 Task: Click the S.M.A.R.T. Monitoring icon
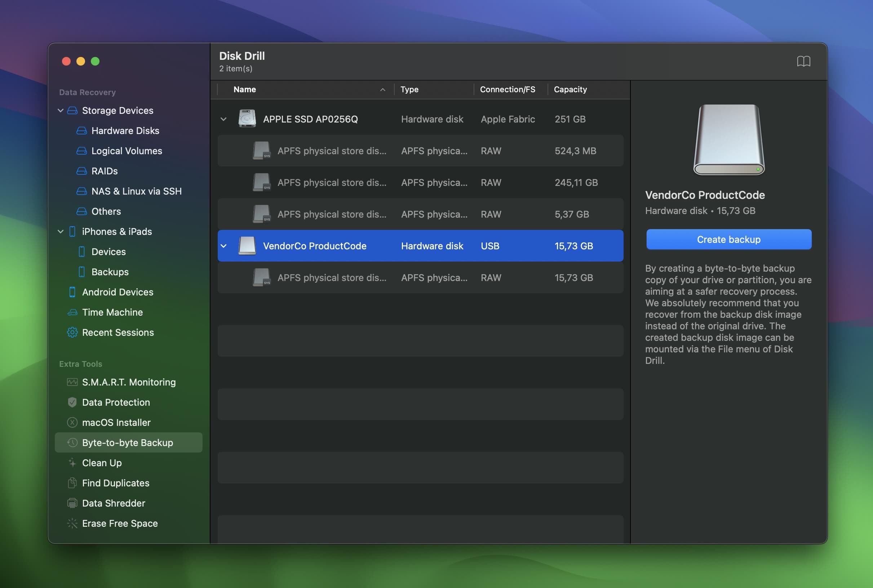tap(71, 382)
